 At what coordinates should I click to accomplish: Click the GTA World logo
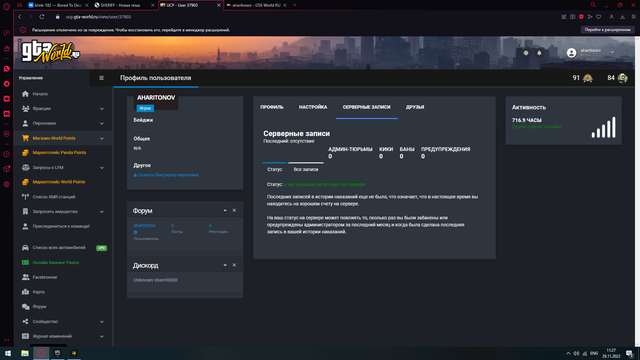50,52
